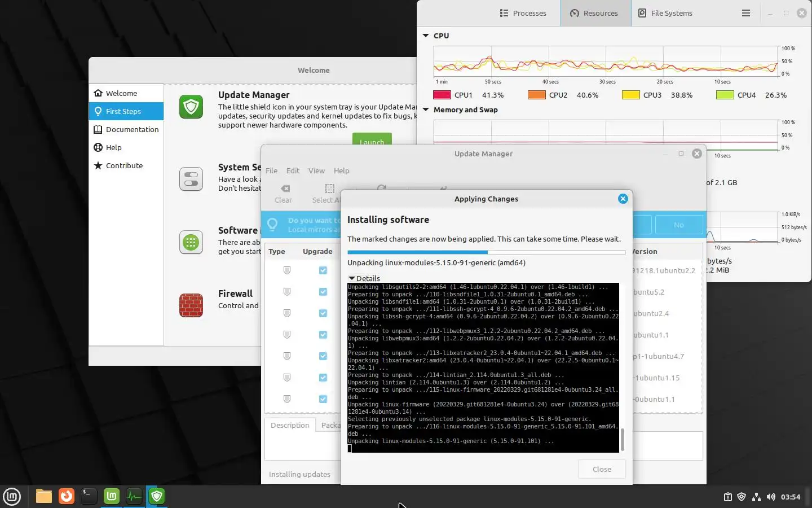Change the CPU4 green color swatch

click(725, 95)
